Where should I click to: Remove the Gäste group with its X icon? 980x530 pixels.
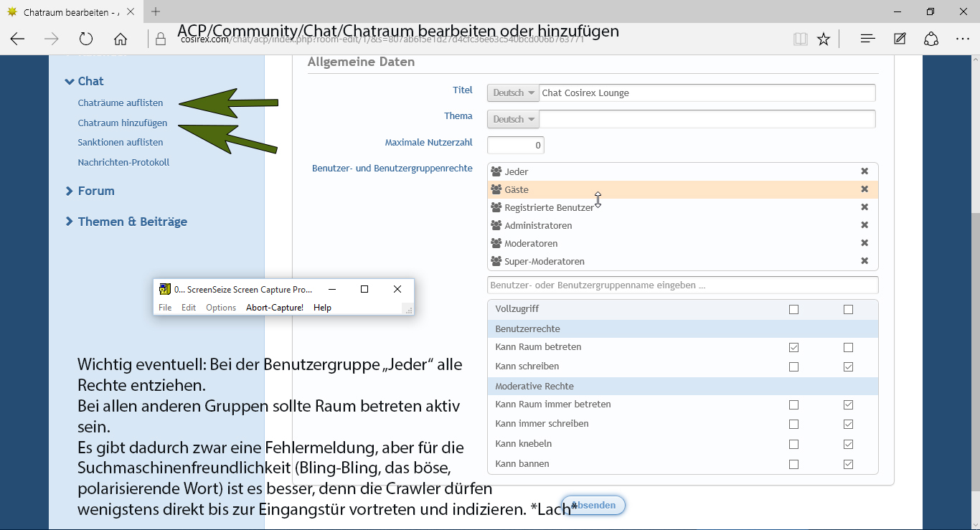pos(864,189)
